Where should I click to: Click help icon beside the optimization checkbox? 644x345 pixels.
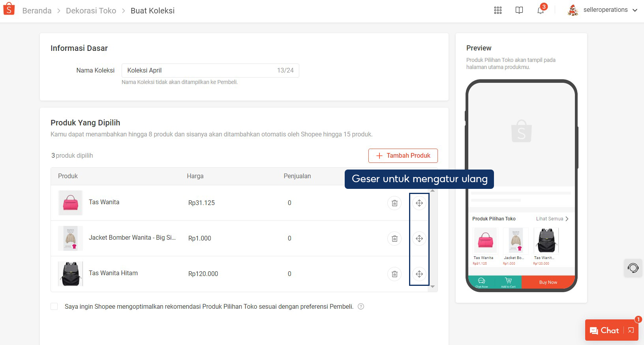coord(361,307)
